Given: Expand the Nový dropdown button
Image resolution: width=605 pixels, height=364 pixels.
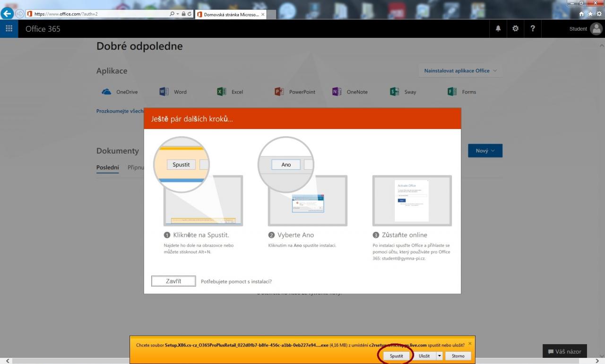Looking at the screenshot, I should click(485, 150).
